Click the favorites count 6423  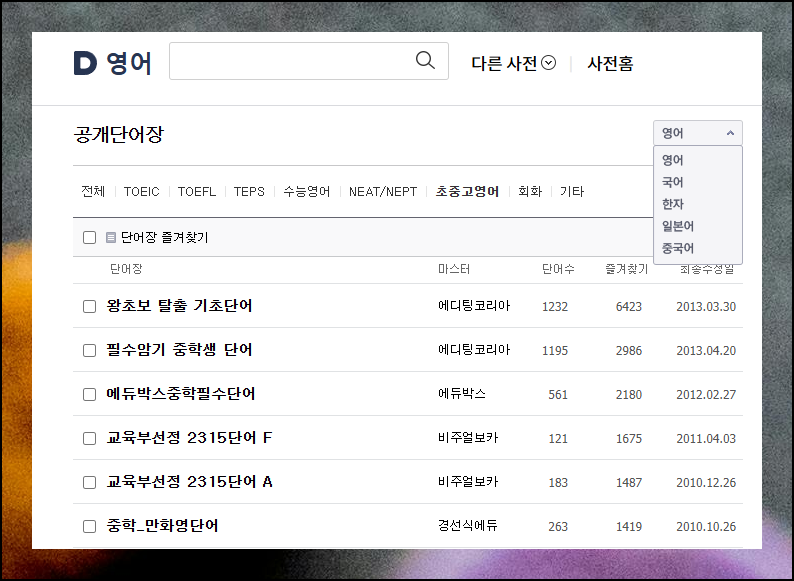click(628, 307)
